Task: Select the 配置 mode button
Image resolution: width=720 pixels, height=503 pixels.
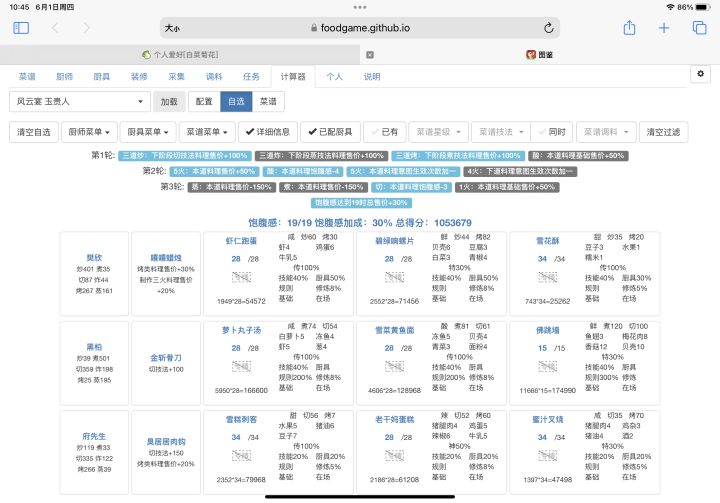Action: click(204, 102)
